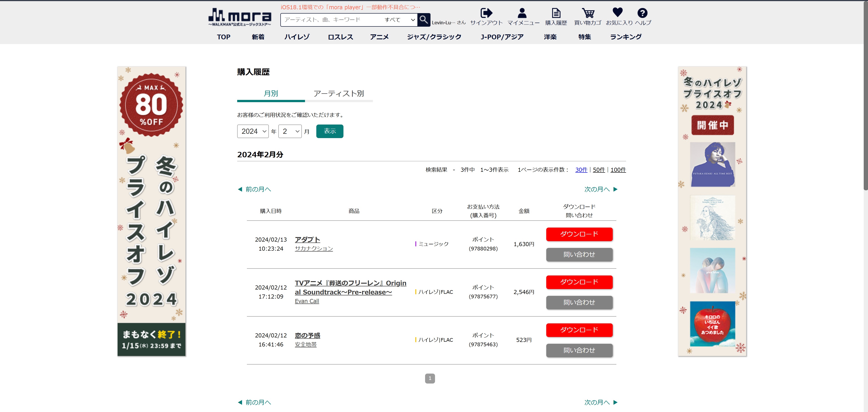
Task: Open 新着 navigation item
Action: click(258, 37)
